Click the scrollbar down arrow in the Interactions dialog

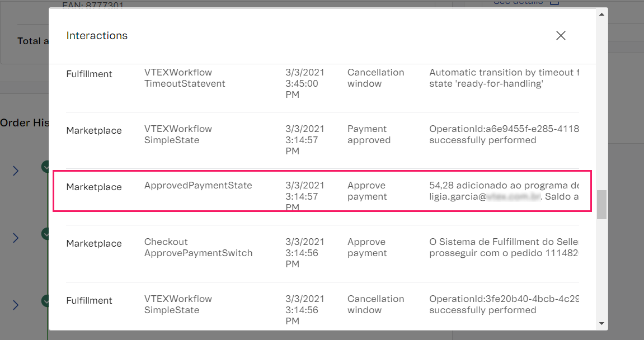[602, 323]
